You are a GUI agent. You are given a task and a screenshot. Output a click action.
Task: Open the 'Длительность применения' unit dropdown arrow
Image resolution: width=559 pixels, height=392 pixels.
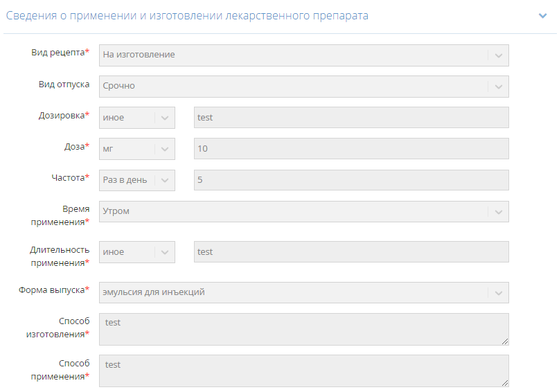coord(165,252)
